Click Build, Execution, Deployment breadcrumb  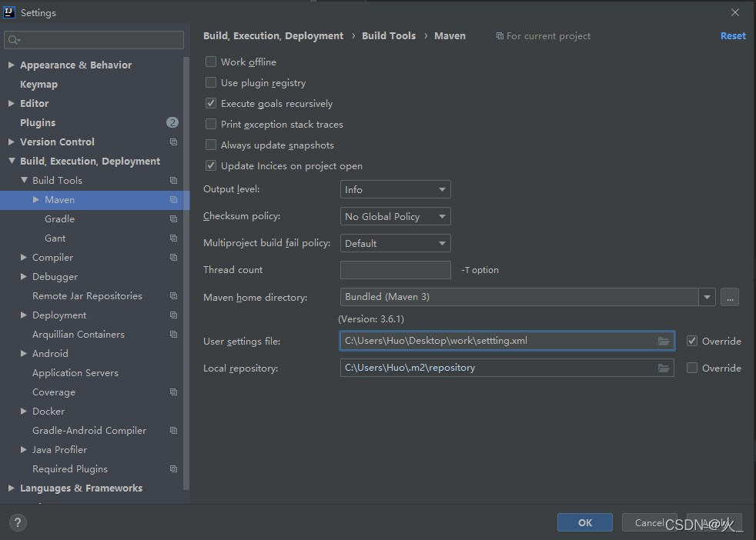click(273, 36)
